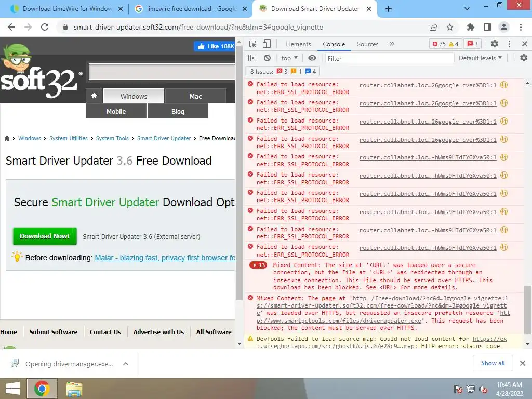Open the Maiar browser link

pyautogui.click(x=165, y=258)
